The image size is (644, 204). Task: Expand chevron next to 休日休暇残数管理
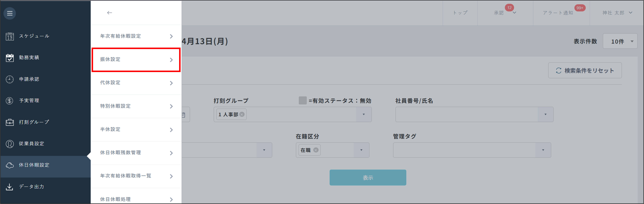coord(171,153)
